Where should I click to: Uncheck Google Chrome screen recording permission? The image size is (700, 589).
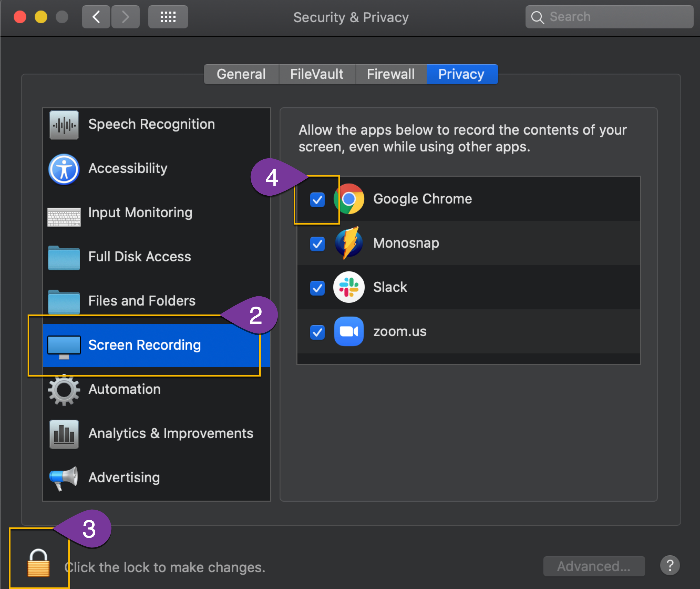[317, 200]
